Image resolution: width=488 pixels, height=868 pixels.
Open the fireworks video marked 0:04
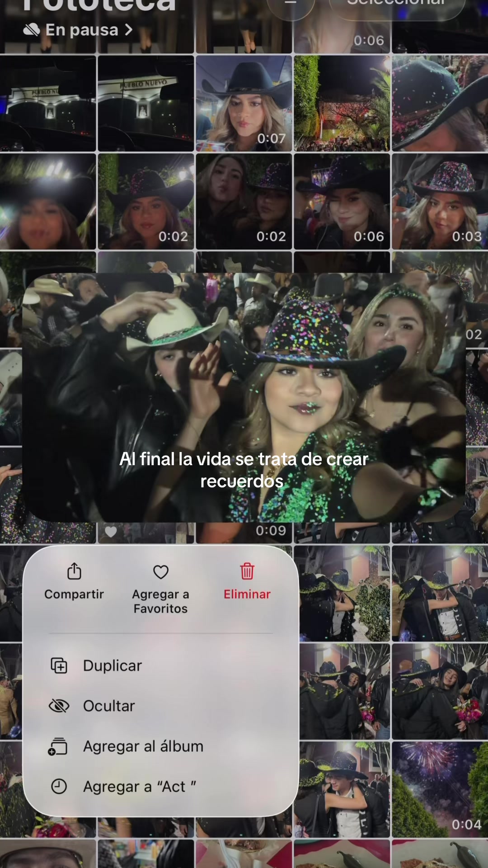coord(440,789)
